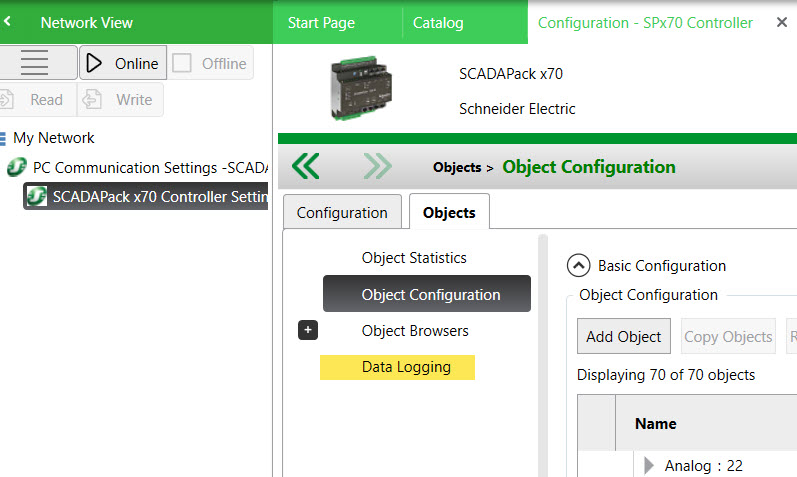Click the Online play icon

(x=94, y=63)
